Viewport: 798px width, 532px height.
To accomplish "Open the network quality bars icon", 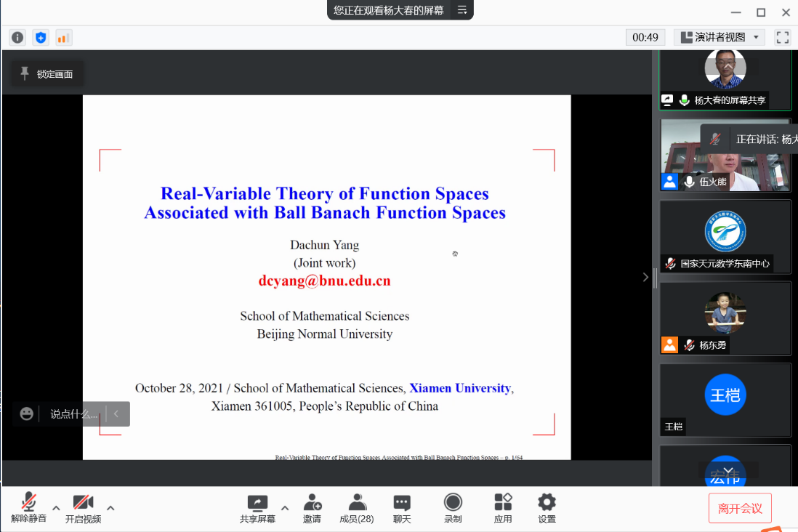I will click(x=63, y=38).
